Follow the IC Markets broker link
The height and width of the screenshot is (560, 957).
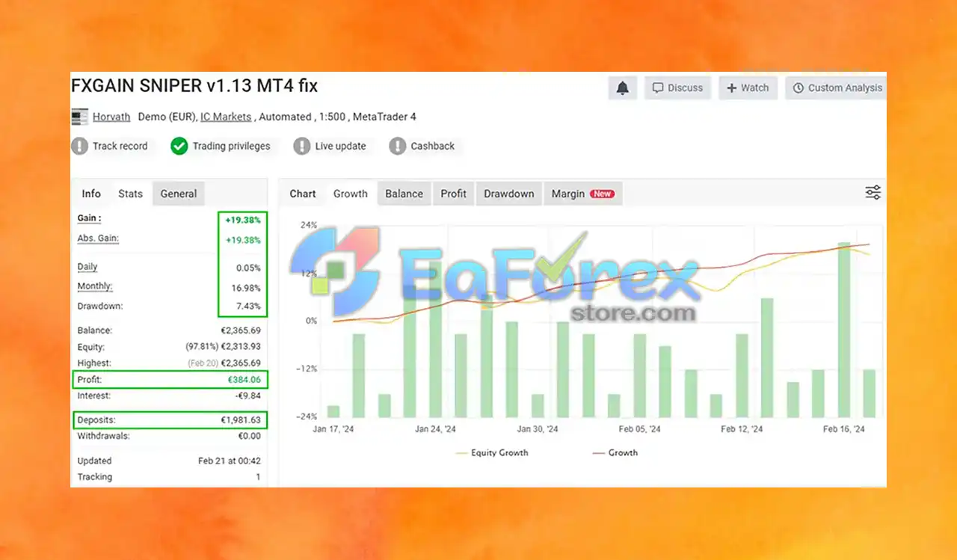(226, 117)
